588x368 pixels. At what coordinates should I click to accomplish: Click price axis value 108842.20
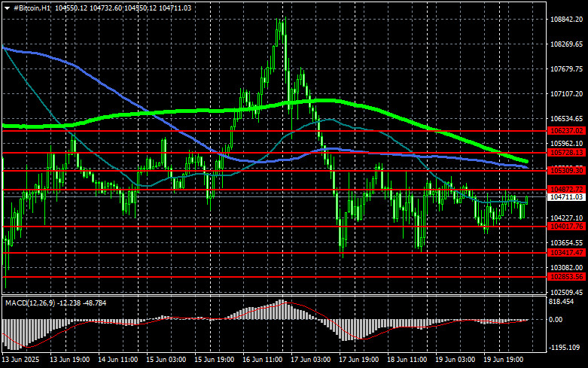tap(567, 19)
